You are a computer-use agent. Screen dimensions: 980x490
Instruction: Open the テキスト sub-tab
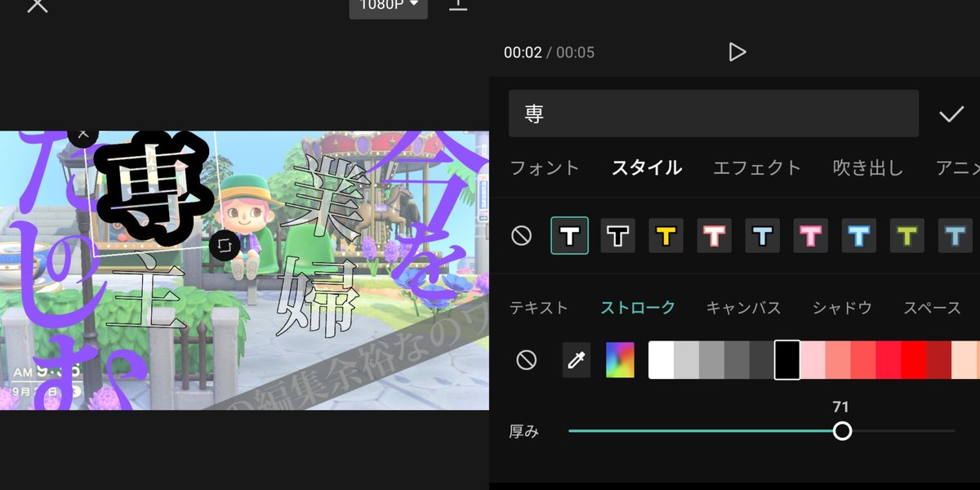539,308
